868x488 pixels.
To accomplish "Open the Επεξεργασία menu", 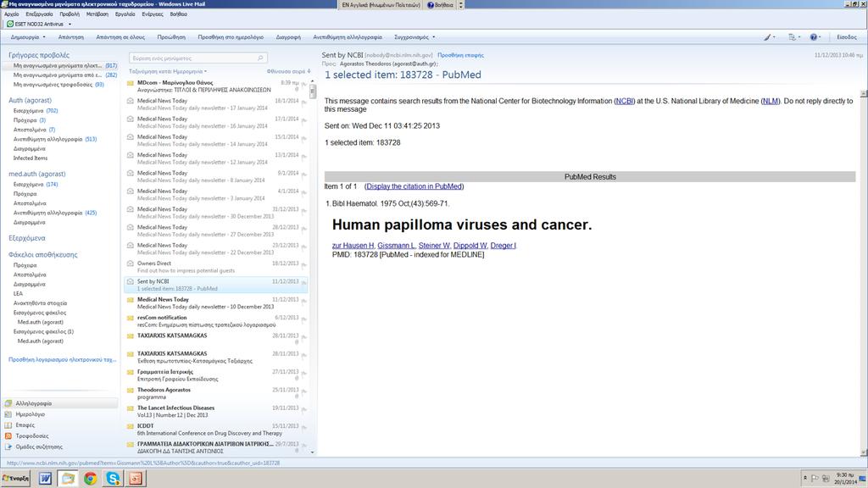I will pyautogui.click(x=39, y=14).
